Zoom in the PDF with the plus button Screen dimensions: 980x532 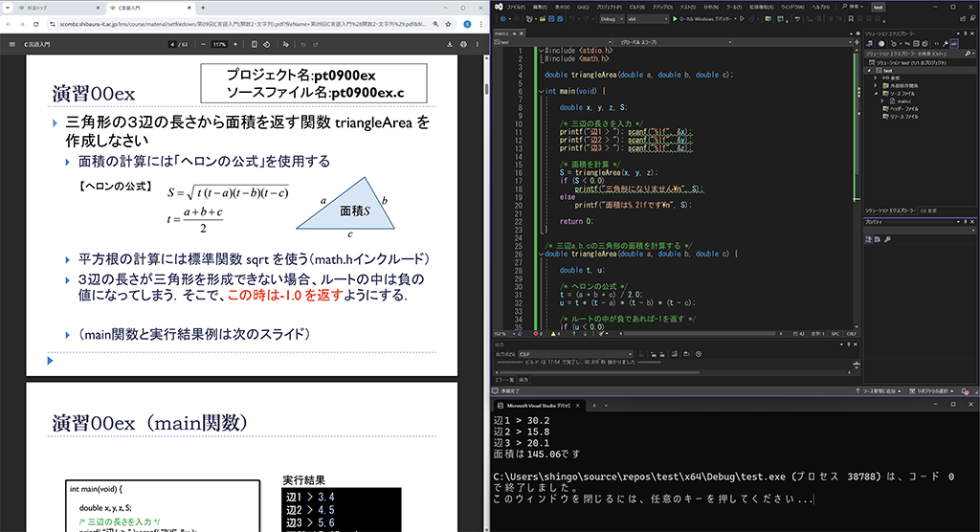coord(235,44)
